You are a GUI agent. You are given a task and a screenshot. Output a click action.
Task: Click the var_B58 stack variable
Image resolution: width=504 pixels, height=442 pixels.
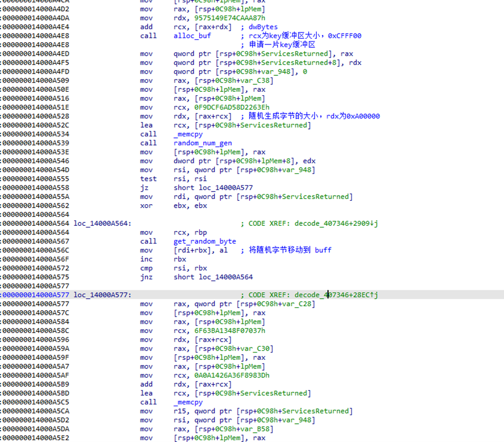[258, 429]
